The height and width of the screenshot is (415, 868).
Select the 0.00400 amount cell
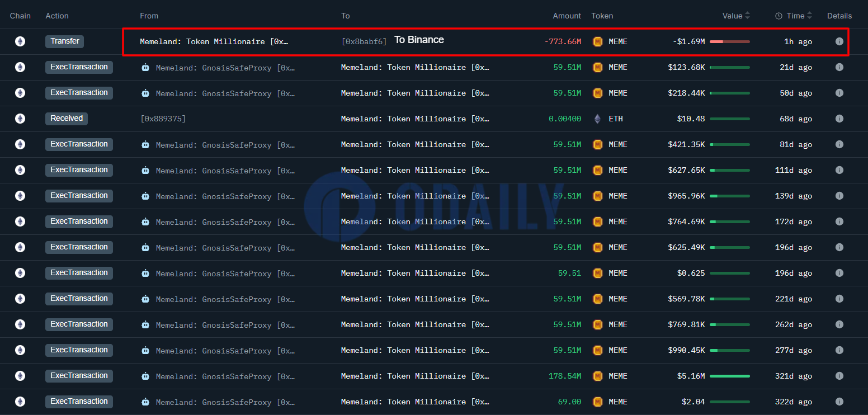coord(565,119)
